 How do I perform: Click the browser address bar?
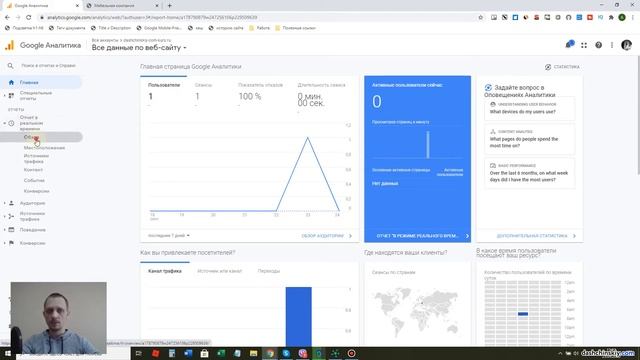[x=257, y=18]
